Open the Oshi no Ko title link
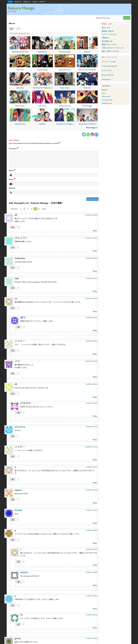Image resolution: width=138 pixels, height=644 pixels. (42, 106)
